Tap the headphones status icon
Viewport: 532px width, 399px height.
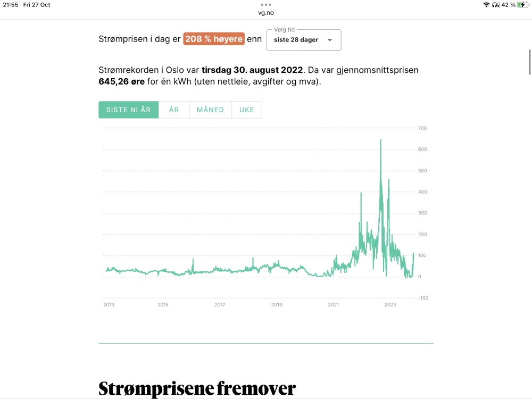tap(496, 5)
